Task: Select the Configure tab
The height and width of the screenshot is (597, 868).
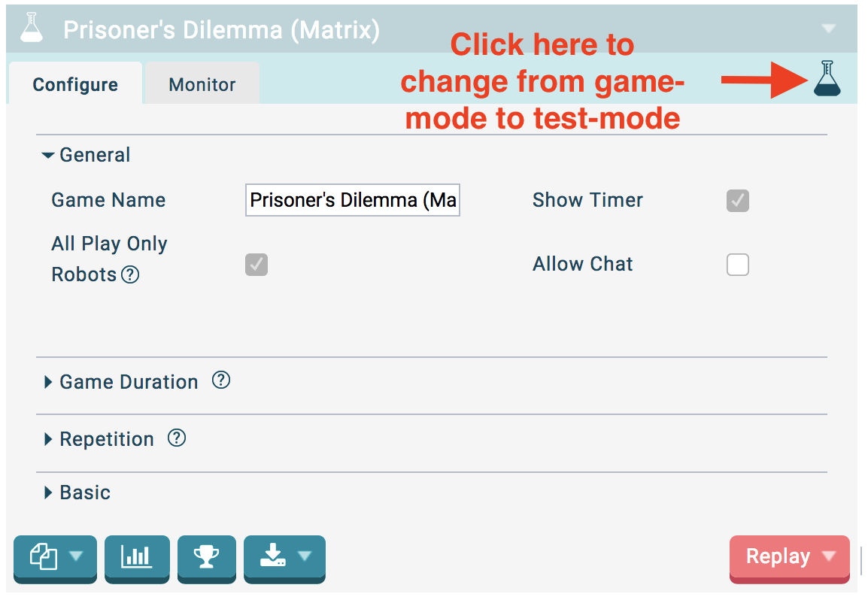Action: [x=75, y=84]
